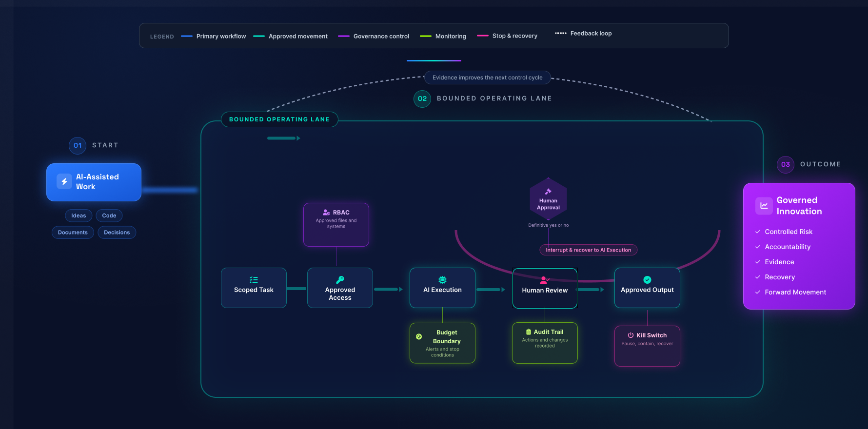Click the dotted Feedback loop legend marker
Image resolution: width=868 pixels, height=429 pixels.
pyautogui.click(x=561, y=33)
